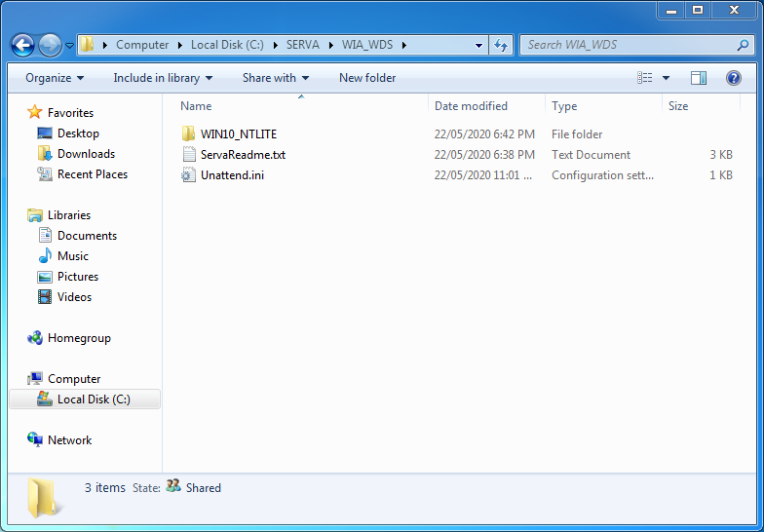Open the More view options dropdown arrow
764x532 pixels.
coord(666,78)
